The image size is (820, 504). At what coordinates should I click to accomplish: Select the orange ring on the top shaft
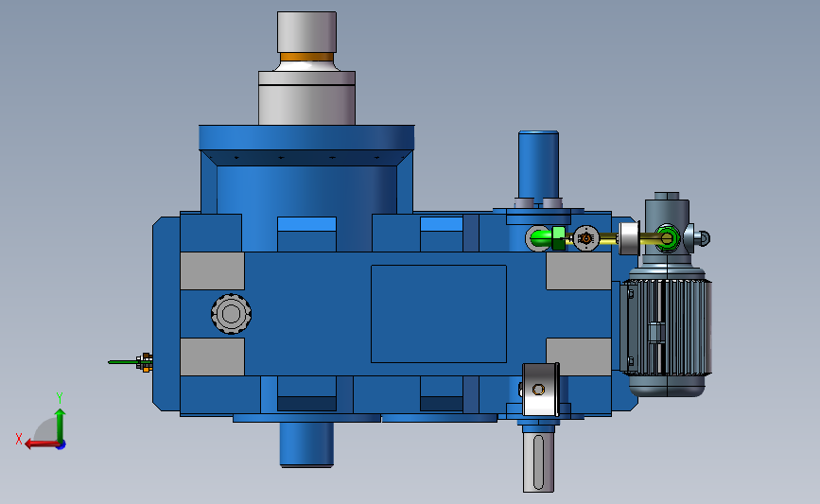click(306, 57)
